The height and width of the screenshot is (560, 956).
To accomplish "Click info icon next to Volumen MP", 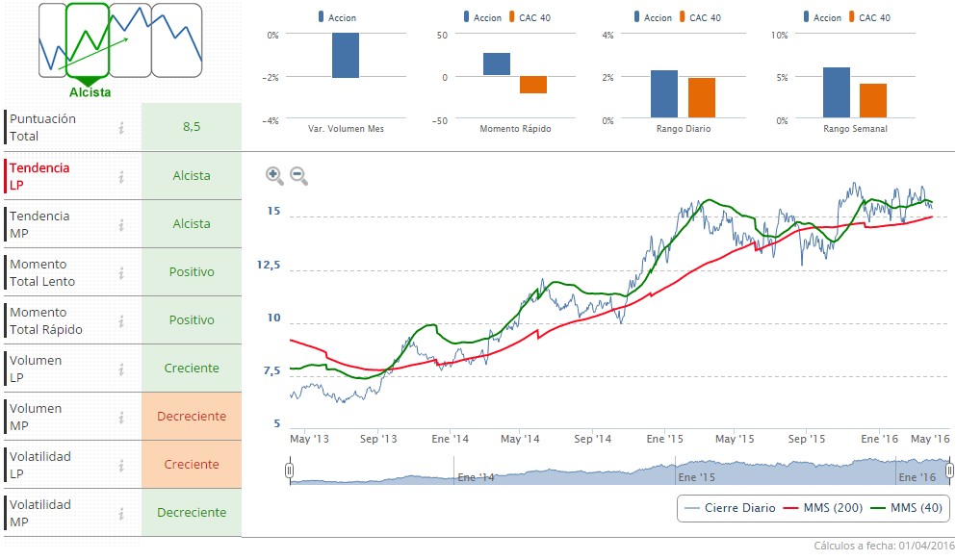I will (x=121, y=417).
